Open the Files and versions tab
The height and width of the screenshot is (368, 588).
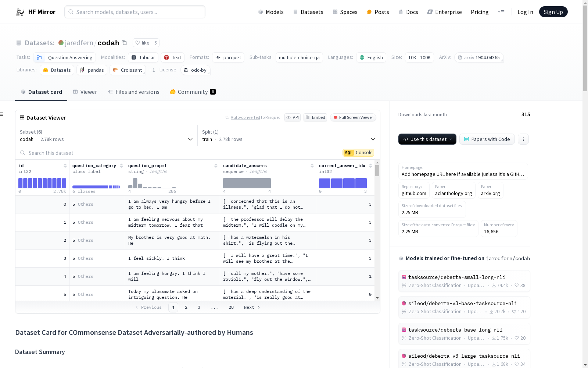click(133, 92)
